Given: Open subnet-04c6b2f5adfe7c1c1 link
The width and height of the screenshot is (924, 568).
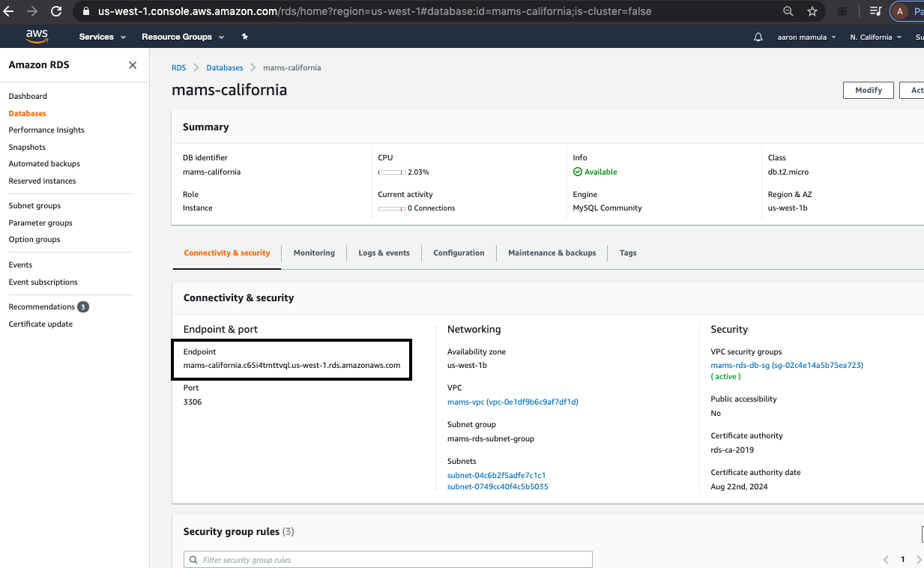Looking at the screenshot, I should pyautogui.click(x=496, y=475).
